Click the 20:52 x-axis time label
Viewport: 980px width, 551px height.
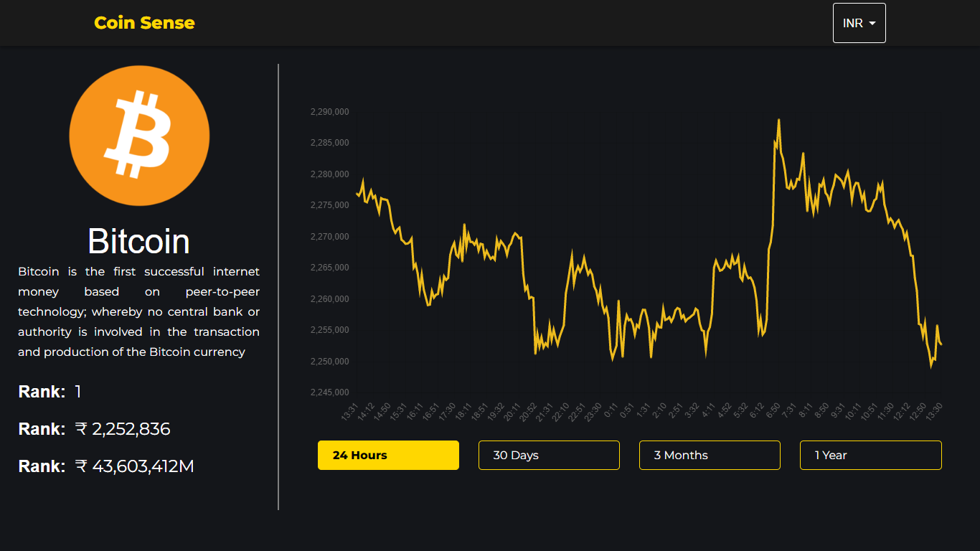(527, 412)
